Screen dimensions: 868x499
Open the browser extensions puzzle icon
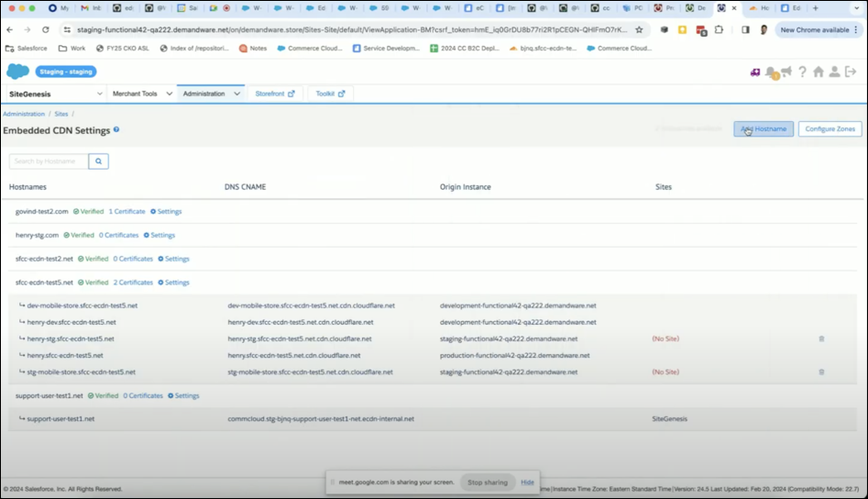pyautogui.click(x=720, y=30)
